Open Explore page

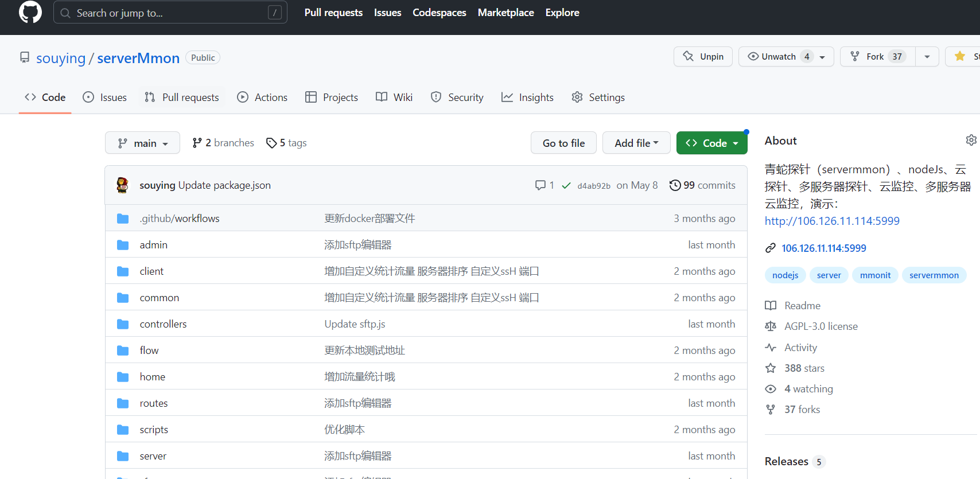point(562,13)
